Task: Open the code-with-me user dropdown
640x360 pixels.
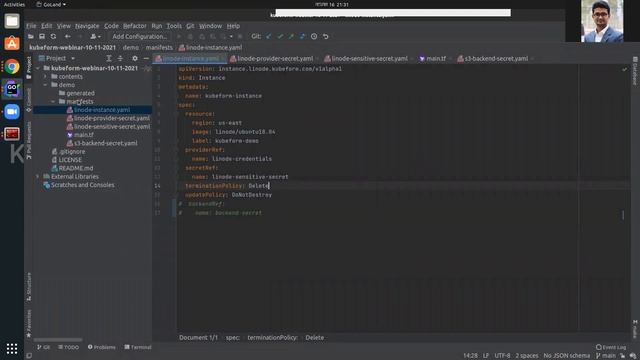Action: [95, 36]
